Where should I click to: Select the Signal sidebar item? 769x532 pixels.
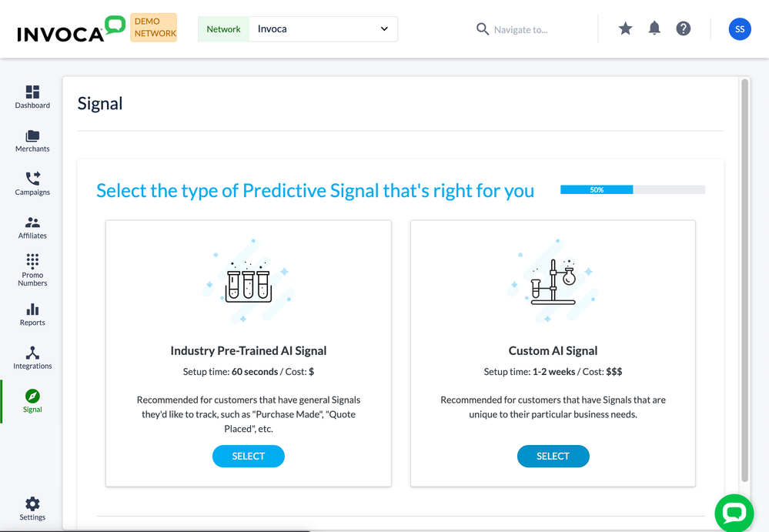32,400
